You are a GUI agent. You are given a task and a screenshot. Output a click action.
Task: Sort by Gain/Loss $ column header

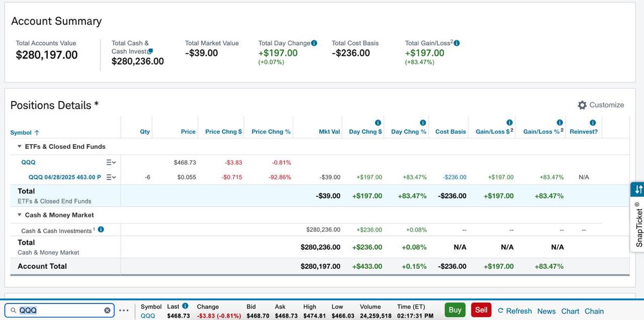pos(495,131)
